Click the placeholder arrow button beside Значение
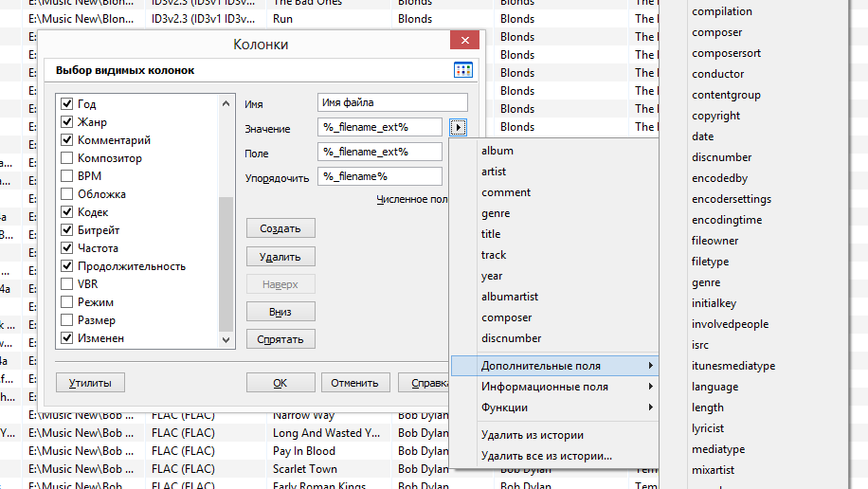 coord(459,127)
